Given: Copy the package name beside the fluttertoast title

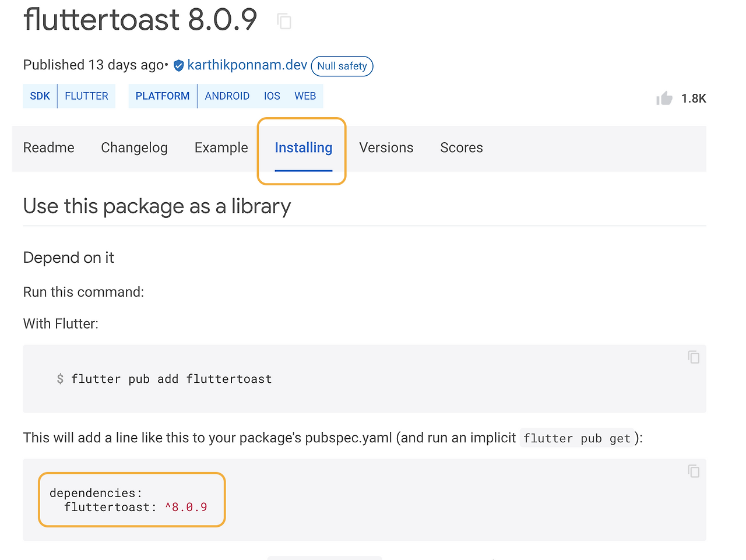Looking at the screenshot, I should click(284, 22).
